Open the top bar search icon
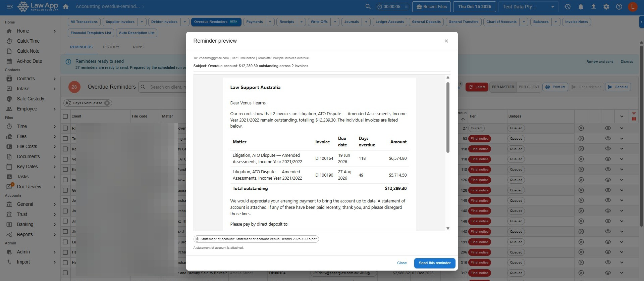The height and width of the screenshot is (281, 644). pos(368,7)
